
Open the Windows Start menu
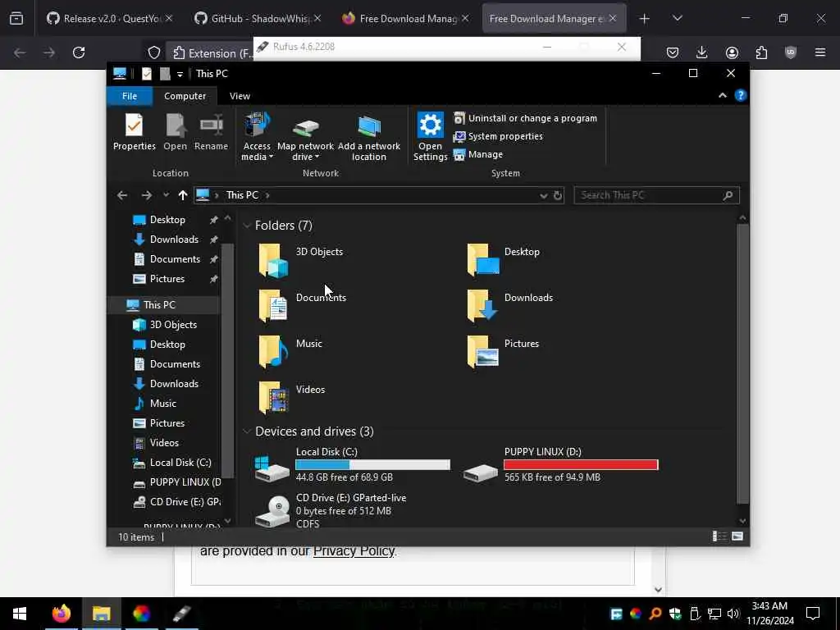(20, 614)
